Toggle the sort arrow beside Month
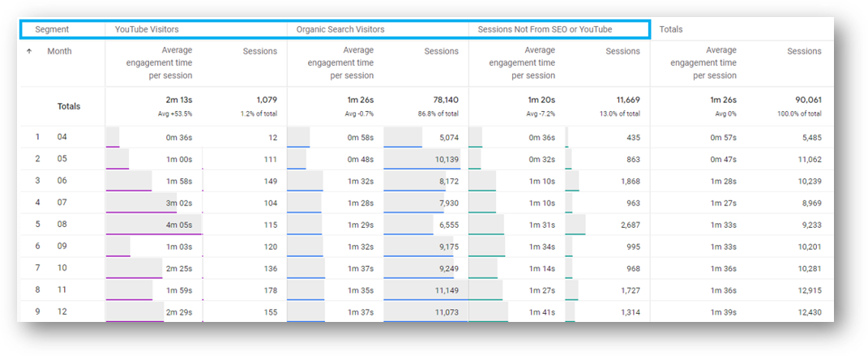The width and height of the screenshot is (868, 356). 29,51
